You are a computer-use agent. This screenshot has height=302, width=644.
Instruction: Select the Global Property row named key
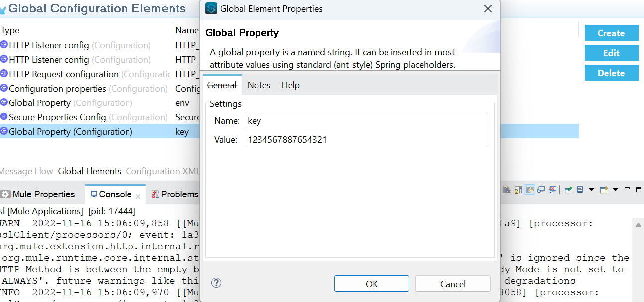(x=100, y=132)
